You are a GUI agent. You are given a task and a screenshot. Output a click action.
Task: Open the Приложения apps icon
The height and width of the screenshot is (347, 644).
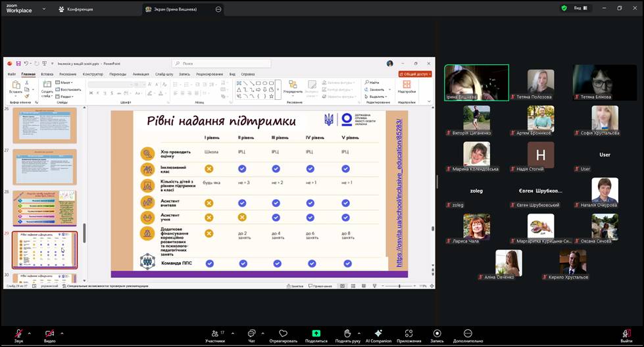coord(409,334)
